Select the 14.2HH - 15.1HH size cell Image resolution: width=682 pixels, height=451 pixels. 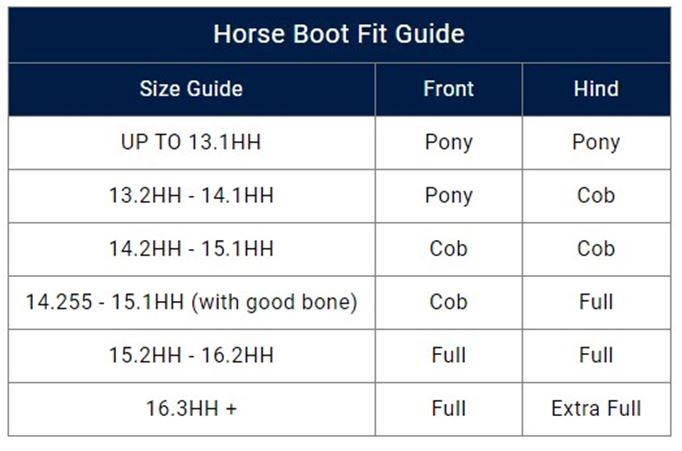coord(190,248)
